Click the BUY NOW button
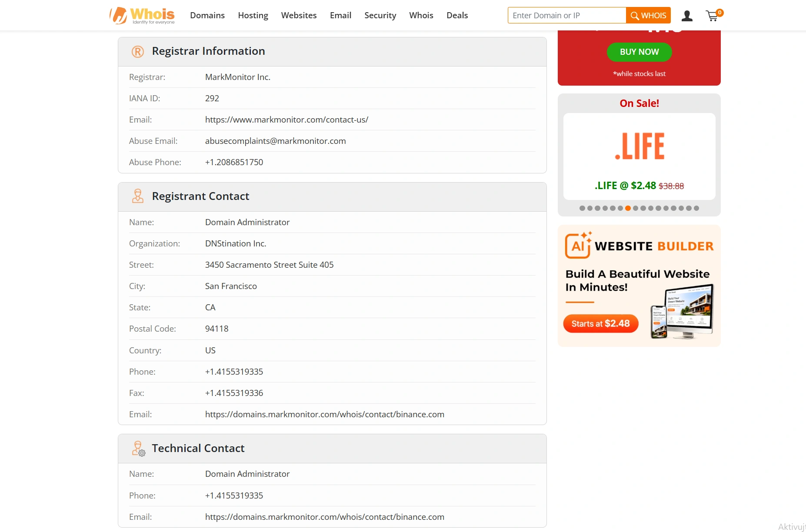The image size is (806, 532). (x=639, y=52)
